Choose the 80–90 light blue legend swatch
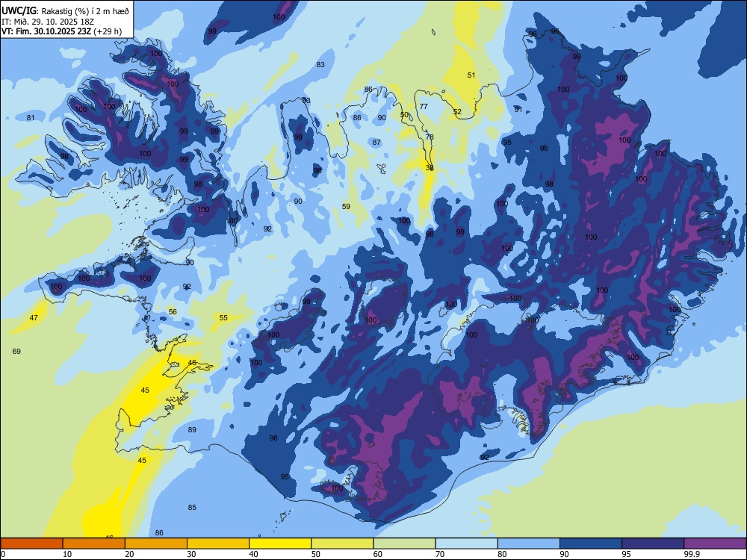Viewport: 747px width, 560px height. pos(529,544)
